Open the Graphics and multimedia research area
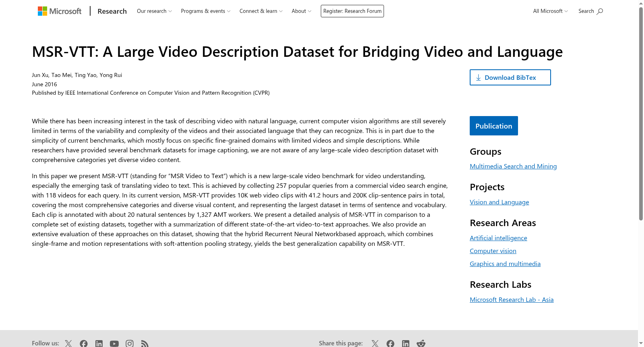 tap(505, 264)
